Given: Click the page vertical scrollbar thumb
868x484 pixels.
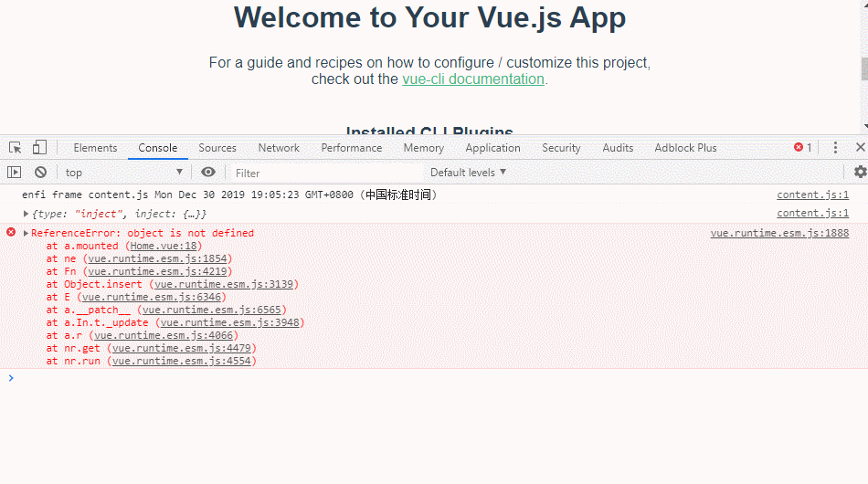Looking at the screenshot, I should (x=864, y=68).
